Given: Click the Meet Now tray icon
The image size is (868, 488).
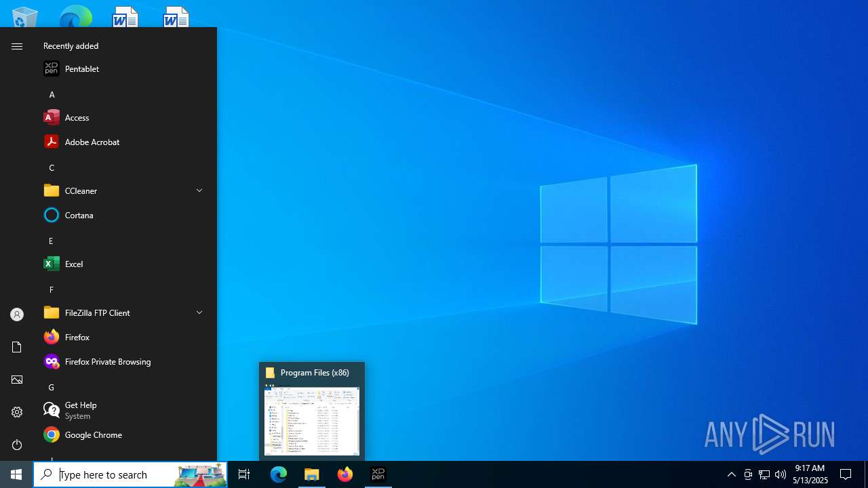Looking at the screenshot, I should 748,474.
